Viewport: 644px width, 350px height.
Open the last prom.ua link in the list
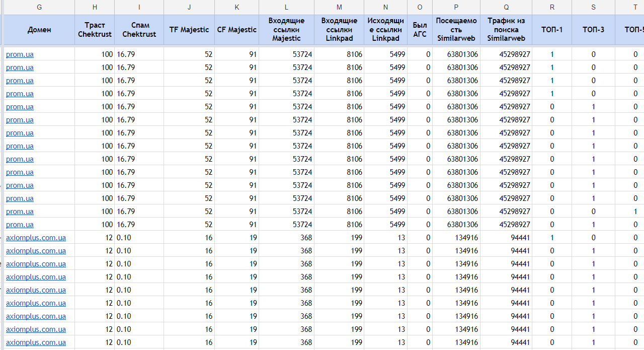[x=20, y=225]
